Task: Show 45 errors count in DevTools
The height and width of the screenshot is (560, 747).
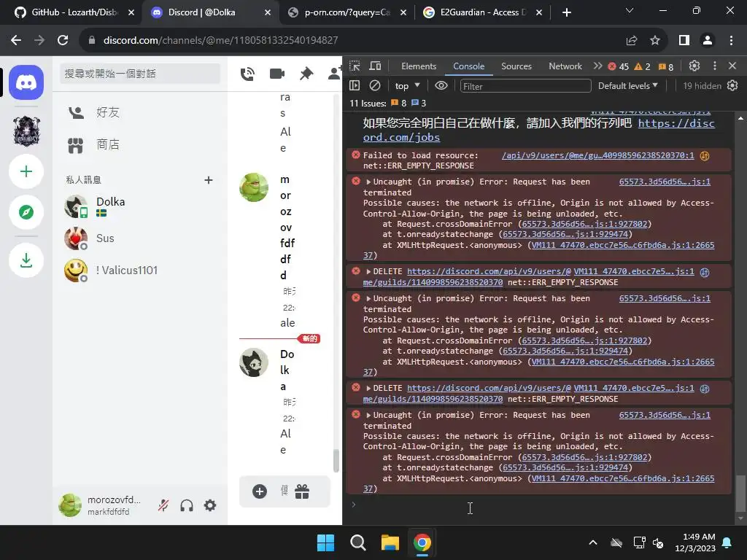Action: (619, 66)
